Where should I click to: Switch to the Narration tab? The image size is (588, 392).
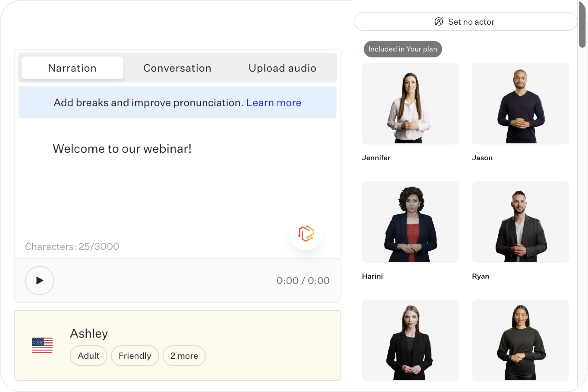72,68
